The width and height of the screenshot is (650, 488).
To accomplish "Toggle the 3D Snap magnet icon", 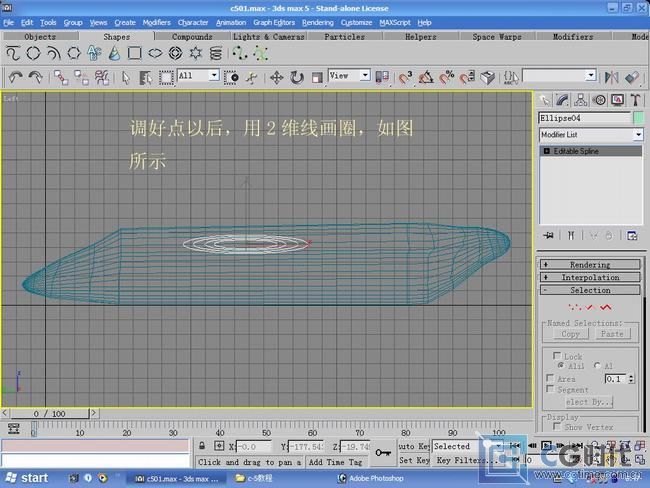I will tap(405, 78).
